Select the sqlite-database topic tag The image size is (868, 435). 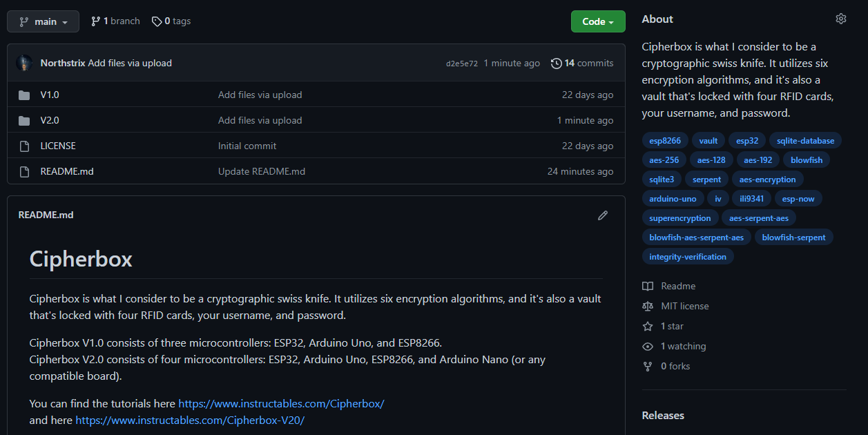805,141
